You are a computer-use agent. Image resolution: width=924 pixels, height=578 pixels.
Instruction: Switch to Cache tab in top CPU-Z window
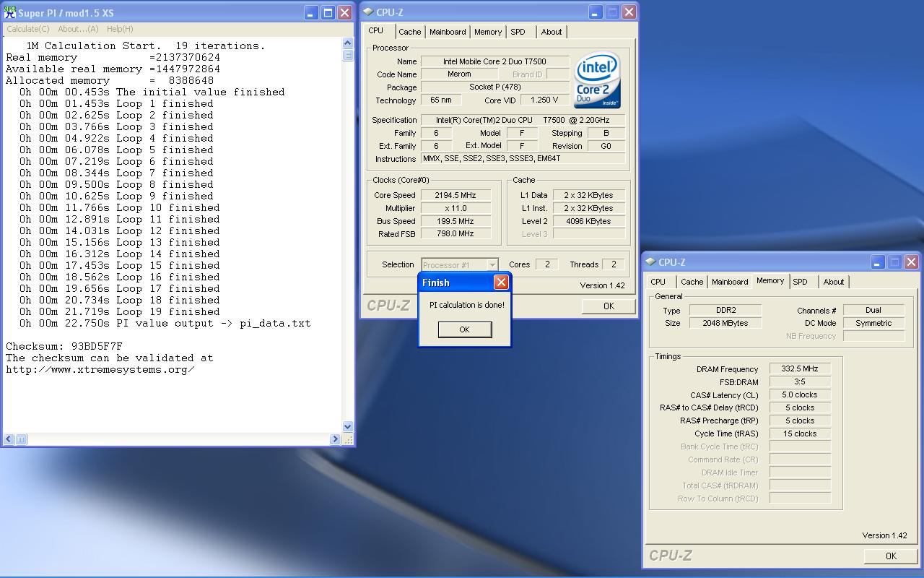(x=409, y=32)
